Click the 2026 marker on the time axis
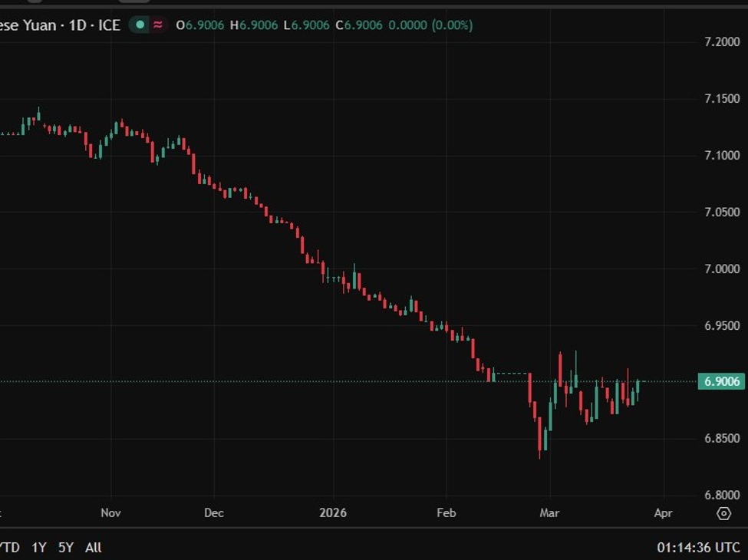 pyautogui.click(x=333, y=512)
